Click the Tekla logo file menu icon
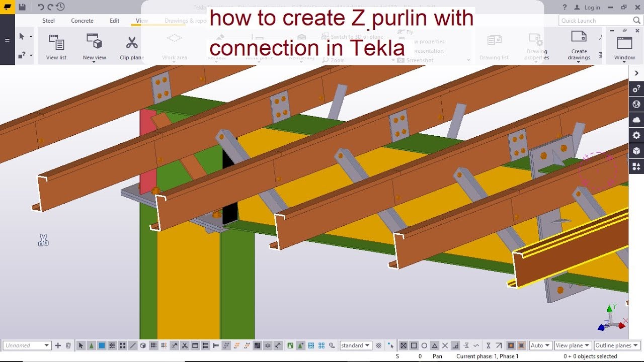The image size is (644, 362). pyautogui.click(x=7, y=7)
